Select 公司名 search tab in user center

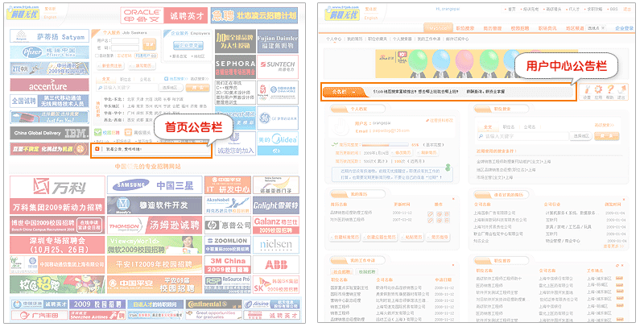(x=530, y=127)
